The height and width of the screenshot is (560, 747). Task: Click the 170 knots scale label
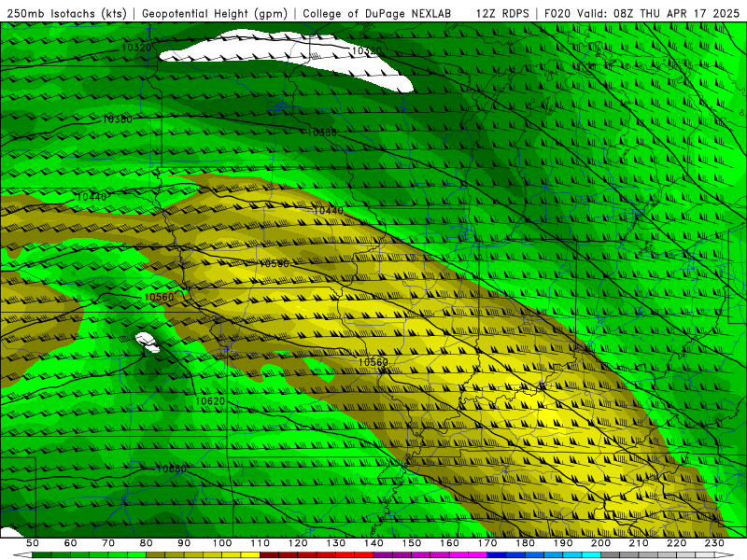(x=486, y=543)
